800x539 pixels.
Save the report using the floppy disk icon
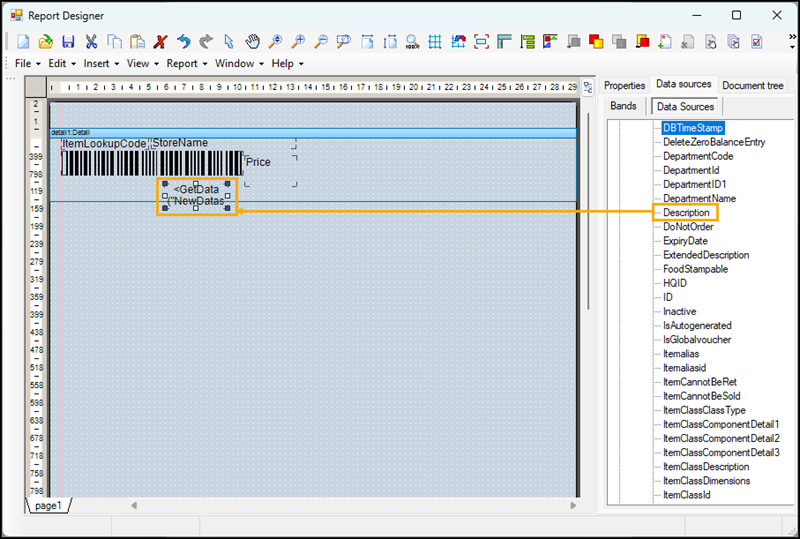click(68, 42)
